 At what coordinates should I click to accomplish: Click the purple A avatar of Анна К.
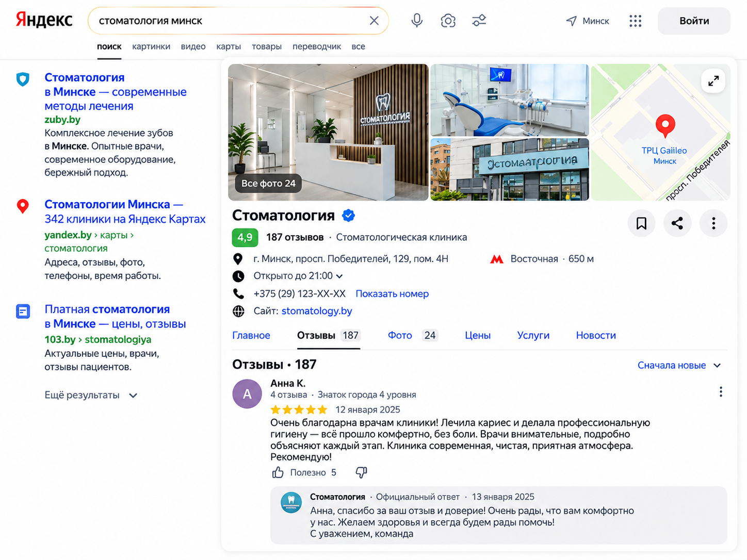247,394
